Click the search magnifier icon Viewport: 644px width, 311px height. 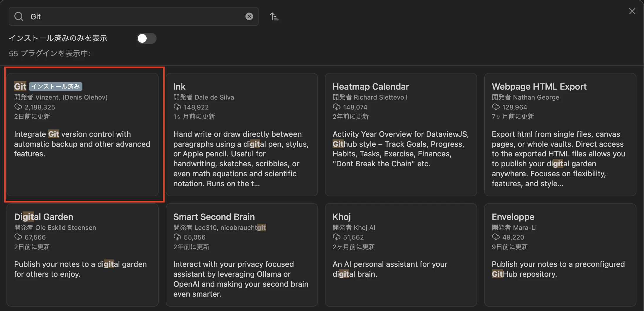[19, 16]
